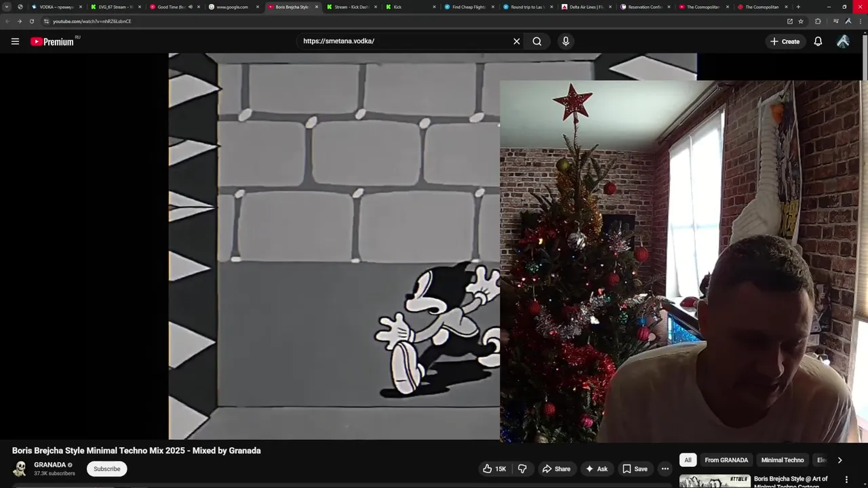
Task: Switch to Stream - Kick Dashboard tab
Action: 351,7
